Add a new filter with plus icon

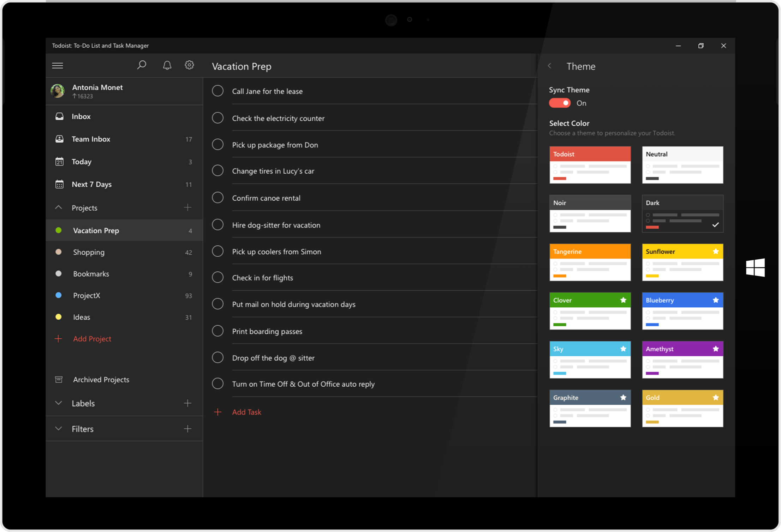(x=188, y=429)
